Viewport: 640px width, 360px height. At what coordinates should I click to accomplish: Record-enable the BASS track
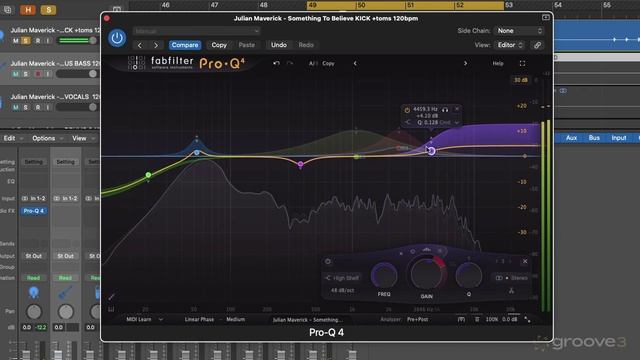pos(38,74)
